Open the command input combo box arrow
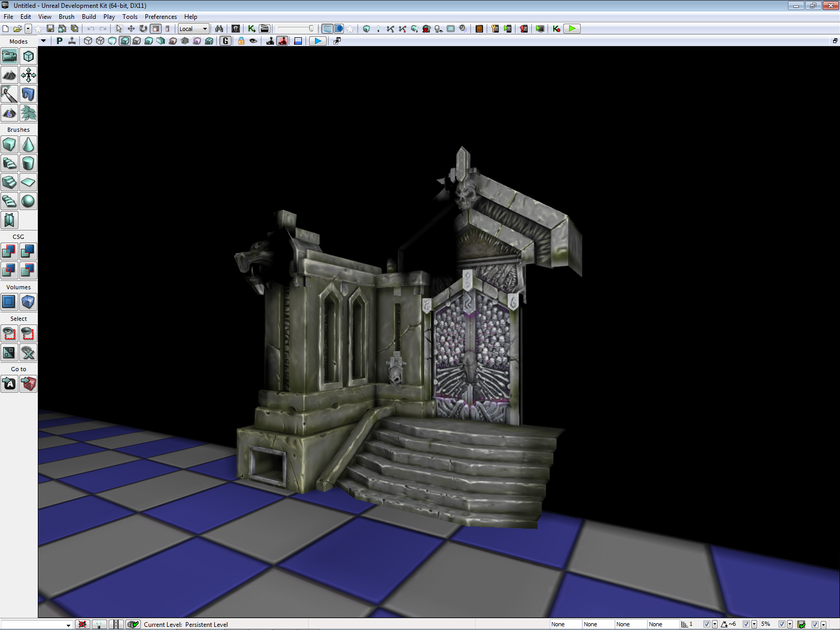This screenshot has width=840, height=630. coord(68,625)
